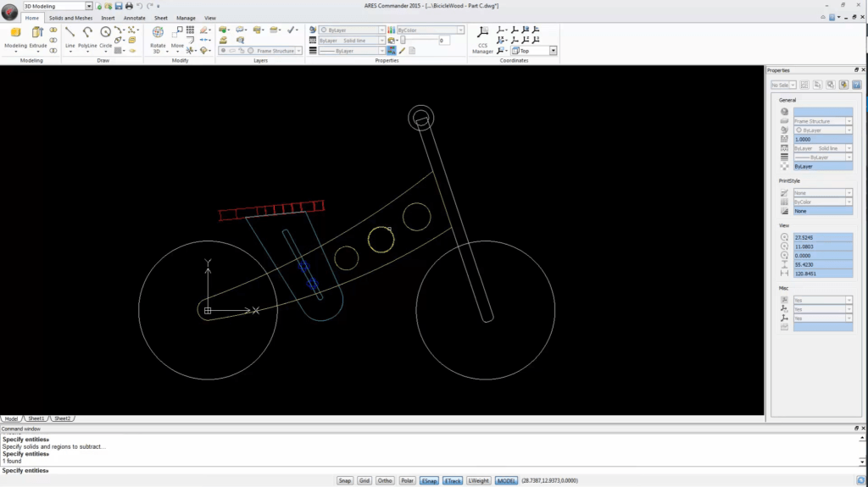Open Frame Structure dropdown in Properties panel
Image resolution: width=868 pixels, height=487 pixels.
(849, 121)
